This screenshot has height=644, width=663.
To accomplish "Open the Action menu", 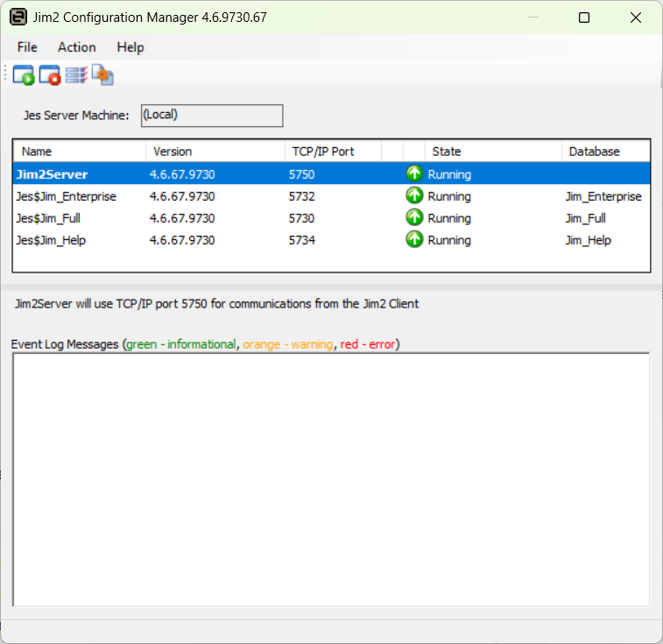I will point(77,47).
